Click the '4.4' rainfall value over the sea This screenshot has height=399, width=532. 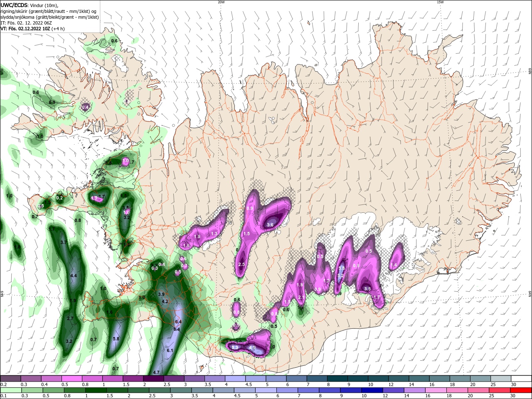click(74, 276)
